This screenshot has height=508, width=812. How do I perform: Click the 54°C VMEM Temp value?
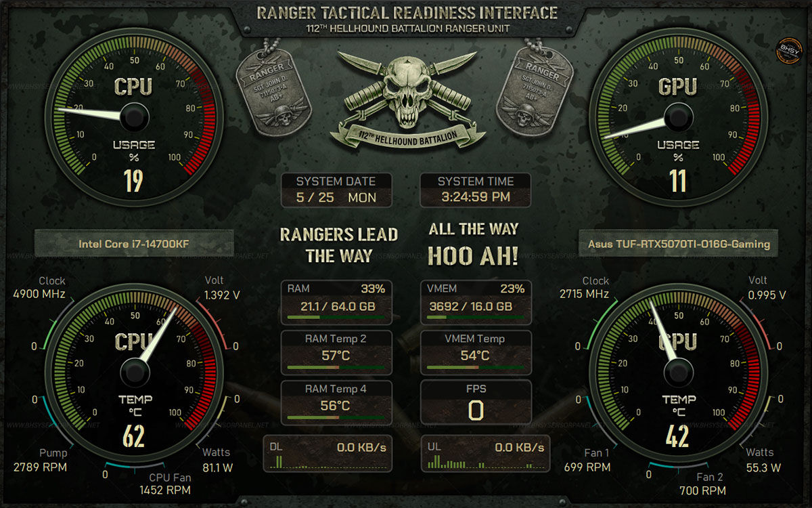click(475, 356)
